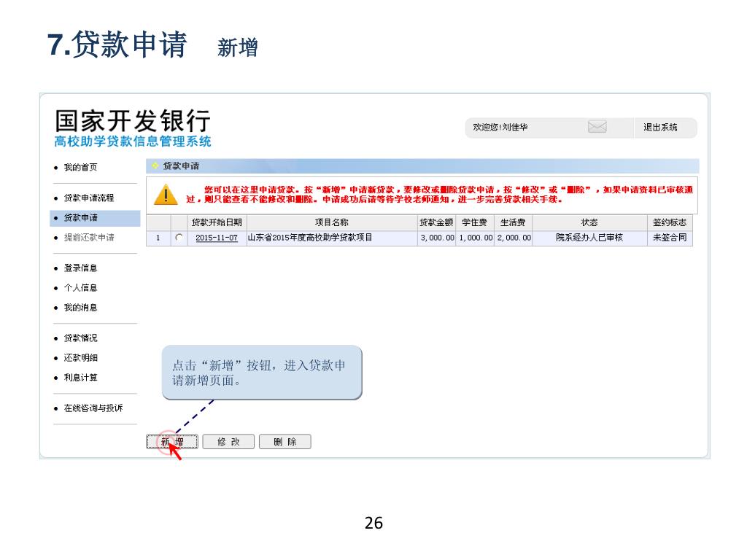Screen dimensions: 747x560
Task: Click the 欢迎您!刘佳华 welcome text
Action: pos(500,127)
